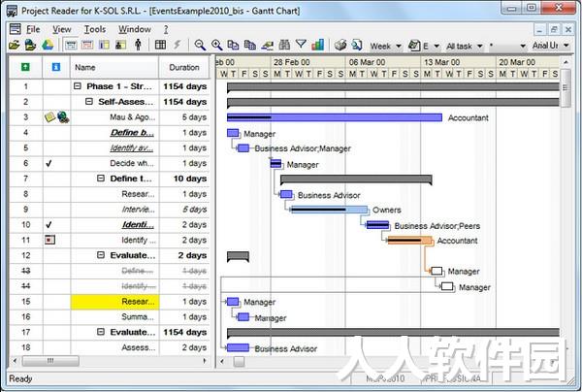Collapse the Define t... summary task
This screenshot has height=392, width=582.
101,179
